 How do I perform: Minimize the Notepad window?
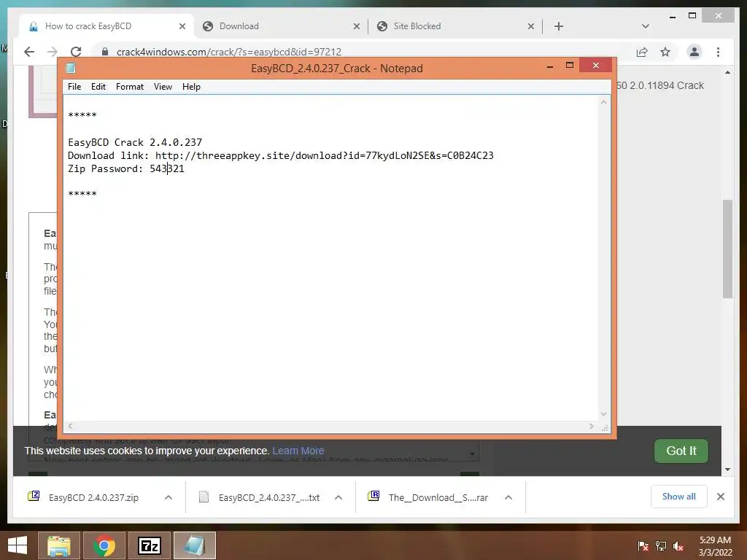pos(550,66)
